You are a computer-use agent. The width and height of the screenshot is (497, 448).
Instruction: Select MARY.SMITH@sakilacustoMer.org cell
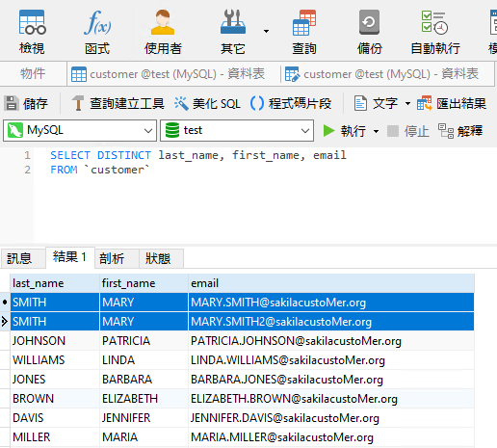[x=331, y=303]
